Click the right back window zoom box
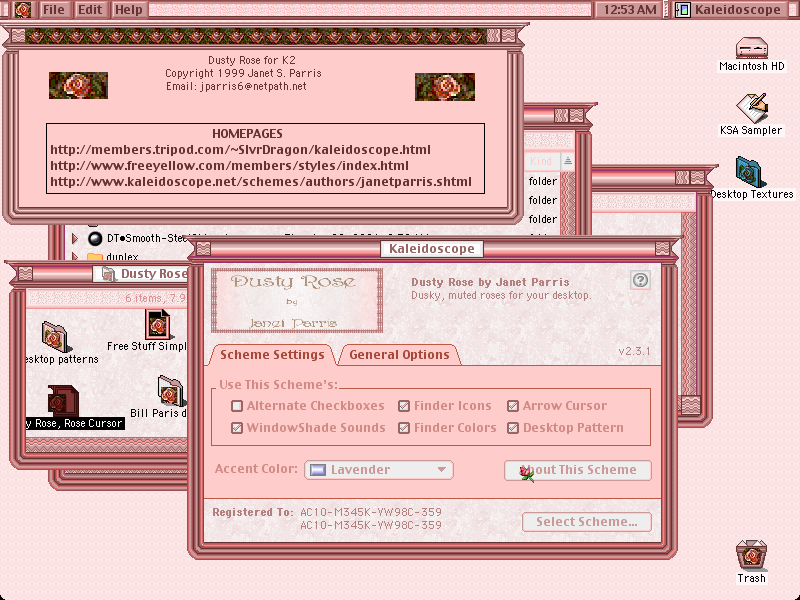The width and height of the screenshot is (800, 600). pyautogui.click(x=682, y=178)
